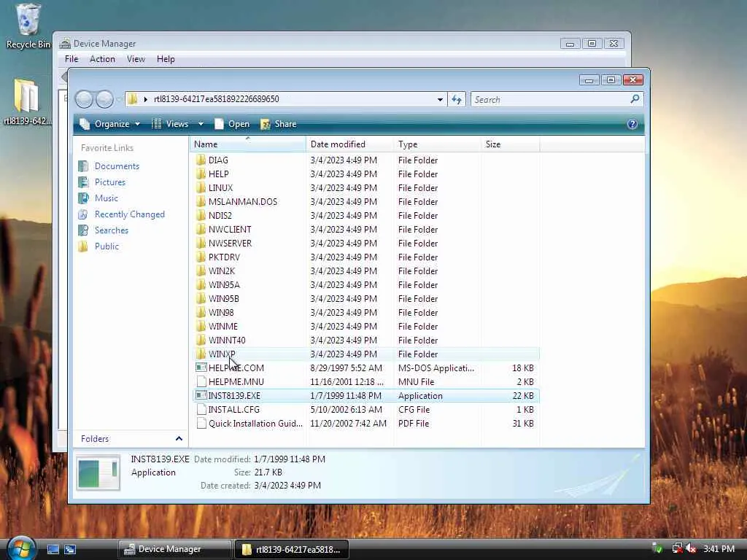This screenshot has height=560, width=747.
Task: Click the Forward navigation arrow button
Action: pos(105,99)
